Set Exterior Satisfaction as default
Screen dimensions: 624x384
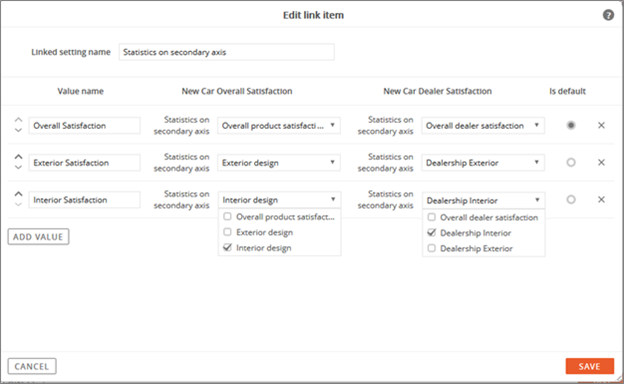(571, 162)
